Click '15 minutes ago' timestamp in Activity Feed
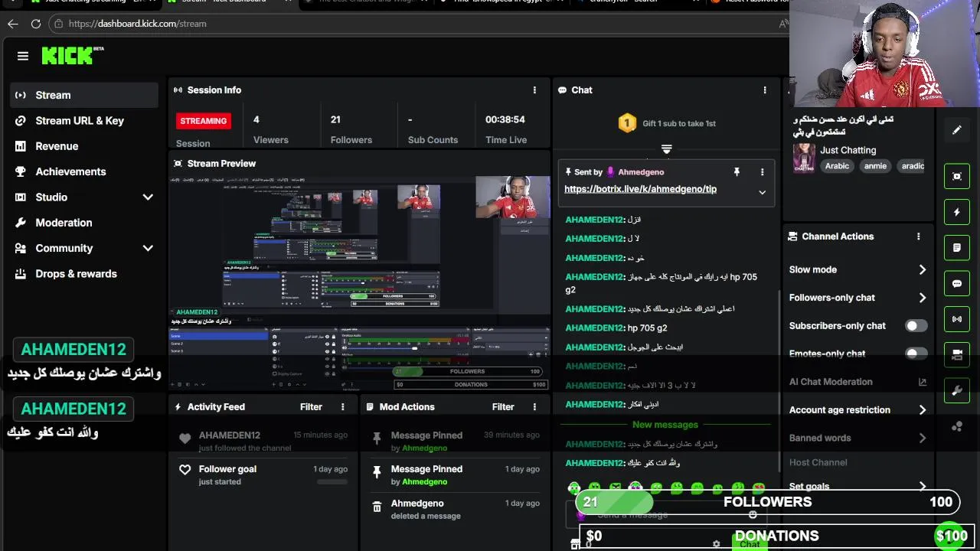 (320, 435)
